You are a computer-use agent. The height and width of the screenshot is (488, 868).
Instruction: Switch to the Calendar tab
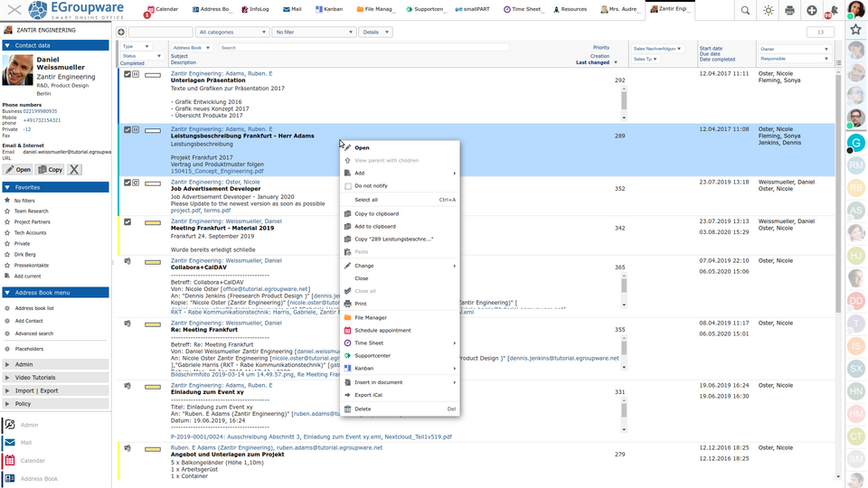coord(163,9)
